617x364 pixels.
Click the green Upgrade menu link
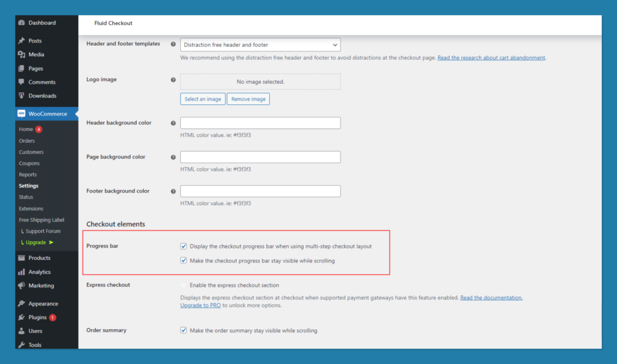coord(36,242)
